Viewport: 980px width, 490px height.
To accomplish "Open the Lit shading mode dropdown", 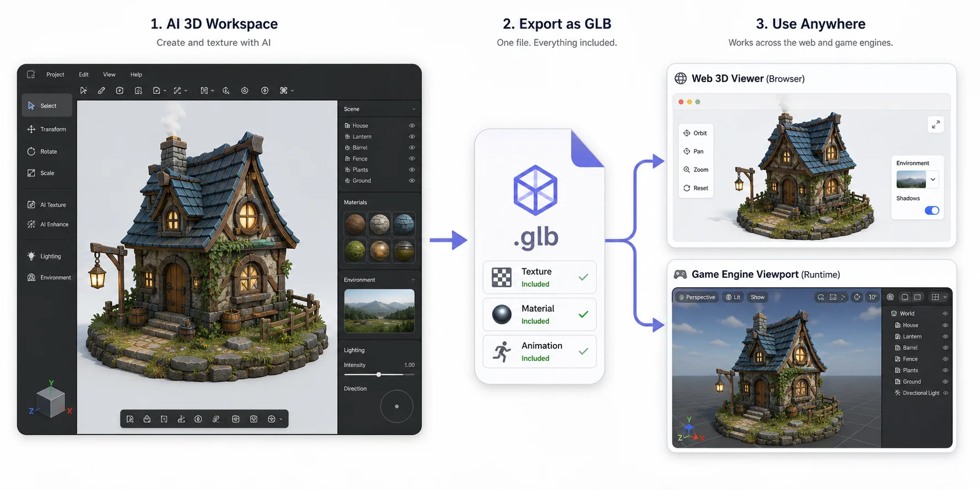I will pos(733,297).
